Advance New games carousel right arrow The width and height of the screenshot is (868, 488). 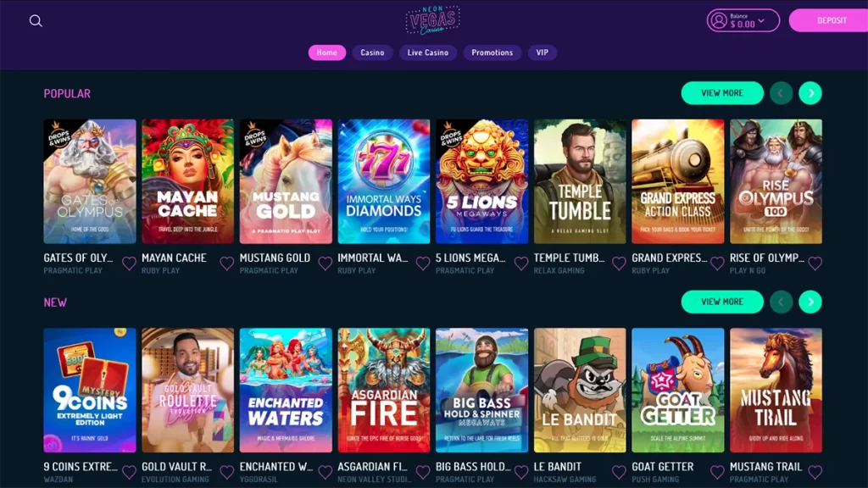point(810,302)
